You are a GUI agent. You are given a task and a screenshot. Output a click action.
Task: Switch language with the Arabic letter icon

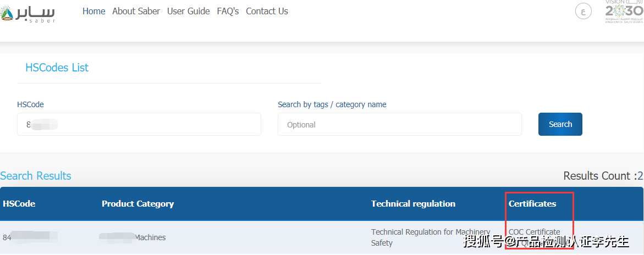pos(583,11)
